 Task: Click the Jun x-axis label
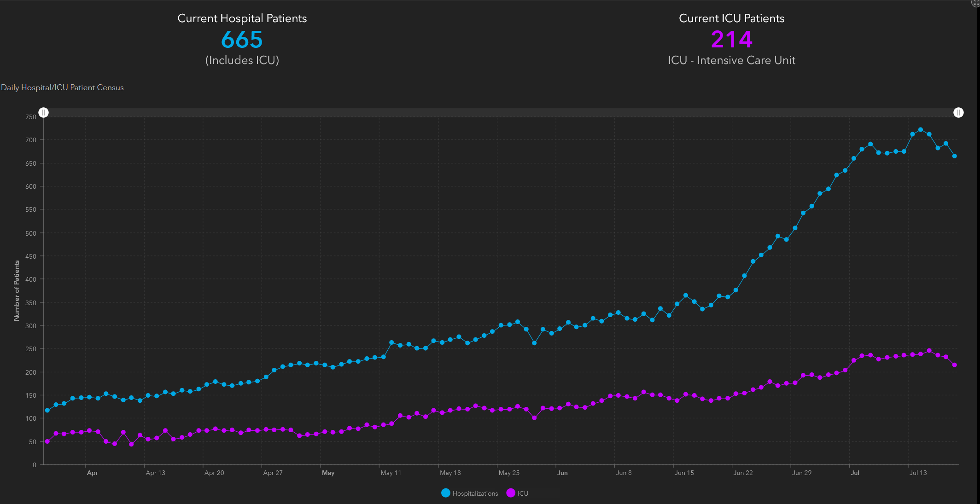click(562, 473)
